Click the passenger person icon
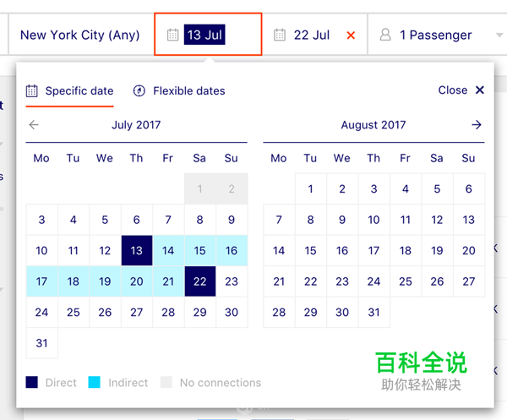The height and width of the screenshot is (420, 507). pos(385,35)
